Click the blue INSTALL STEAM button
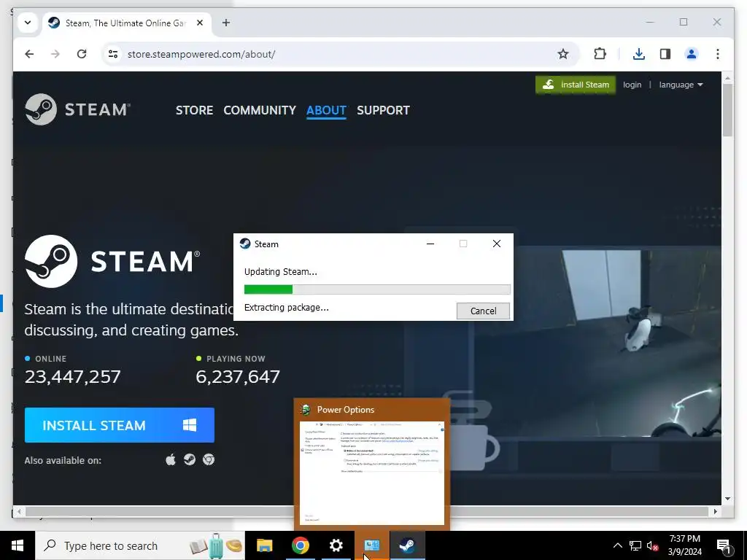This screenshot has width=747, height=560. pos(120,425)
